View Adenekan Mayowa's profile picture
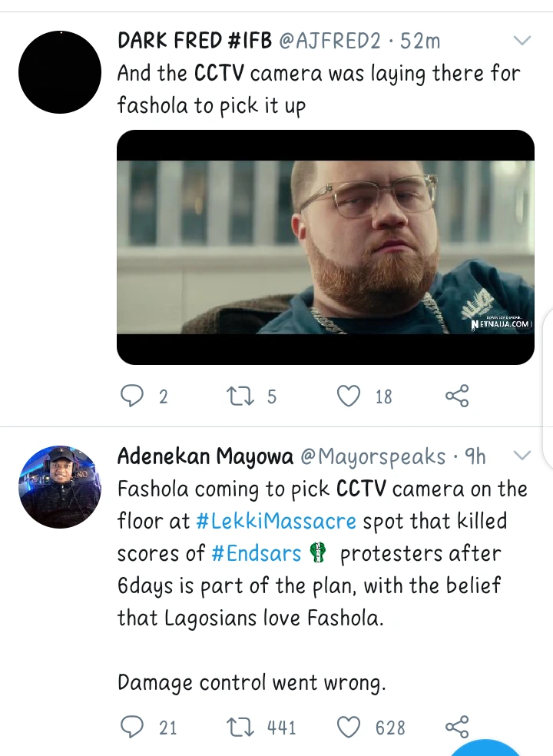 click(60, 487)
